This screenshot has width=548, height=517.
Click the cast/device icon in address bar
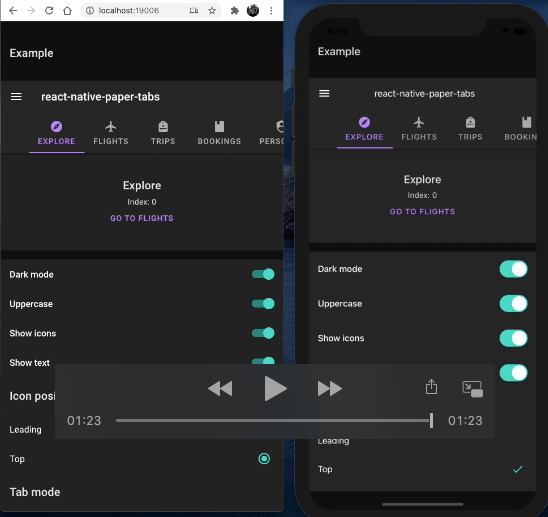[x=194, y=11]
